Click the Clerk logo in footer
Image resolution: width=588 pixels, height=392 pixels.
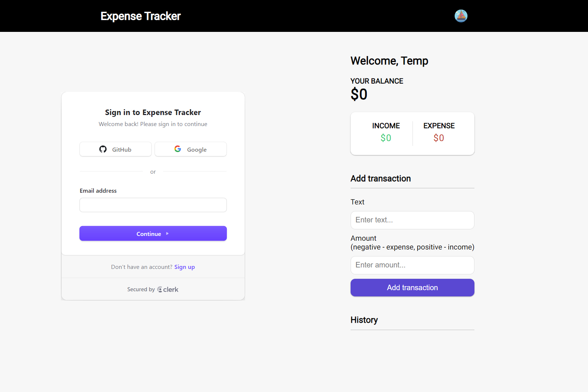tap(168, 289)
